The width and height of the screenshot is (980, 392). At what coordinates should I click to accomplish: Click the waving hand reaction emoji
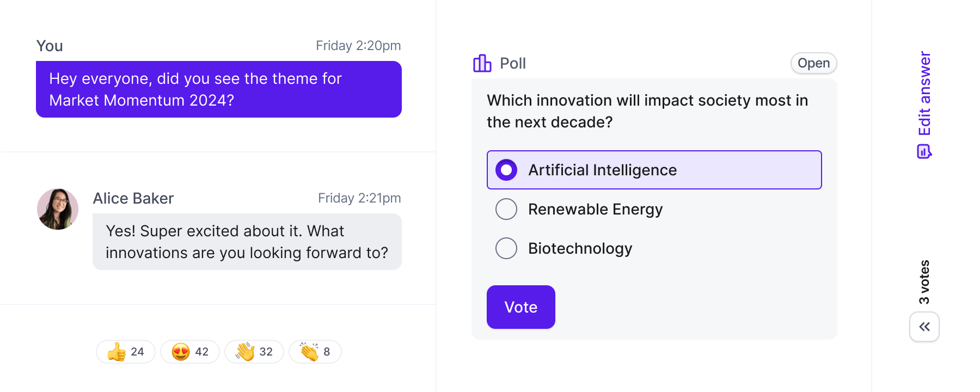pos(245,352)
